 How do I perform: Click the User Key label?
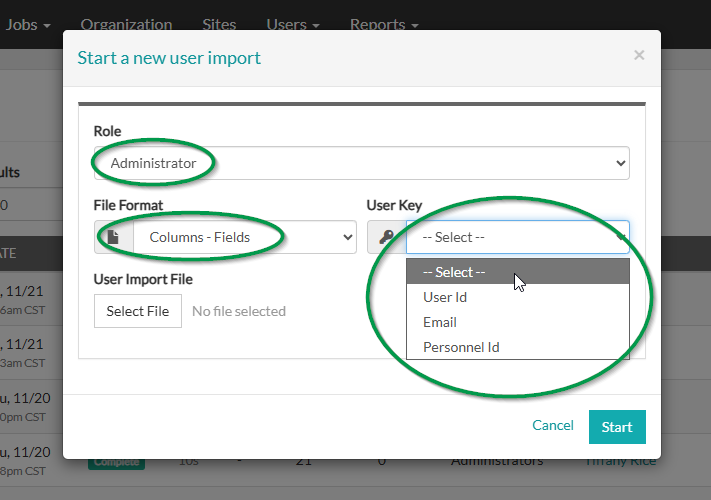pyautogui.click(x=394, y=205)
